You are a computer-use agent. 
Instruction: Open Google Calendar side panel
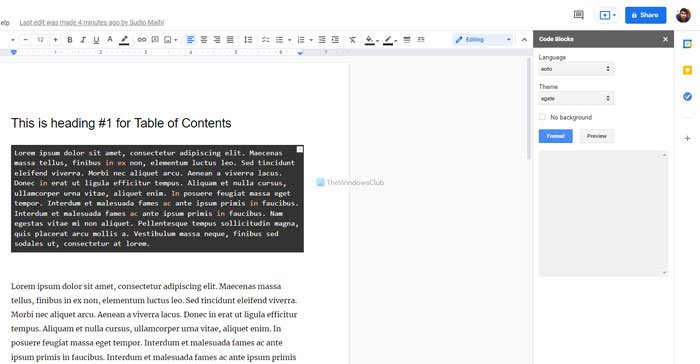687,44
